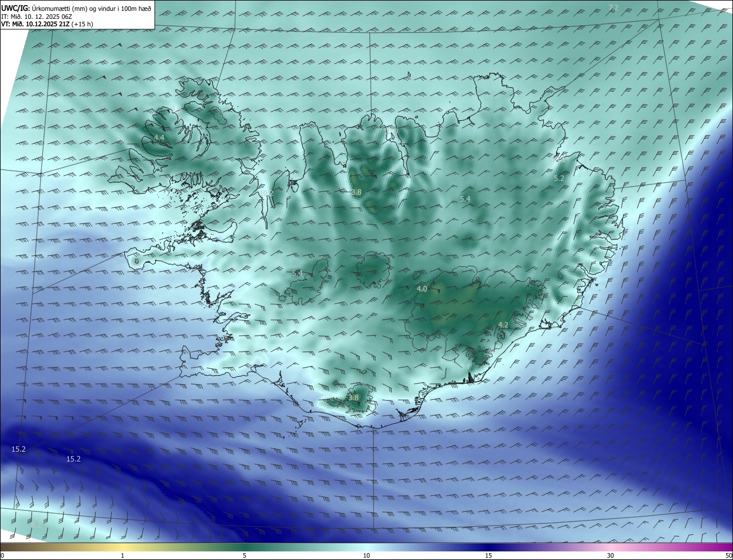
Task: Select the 7.2 value label
Action: pos(613,7)
